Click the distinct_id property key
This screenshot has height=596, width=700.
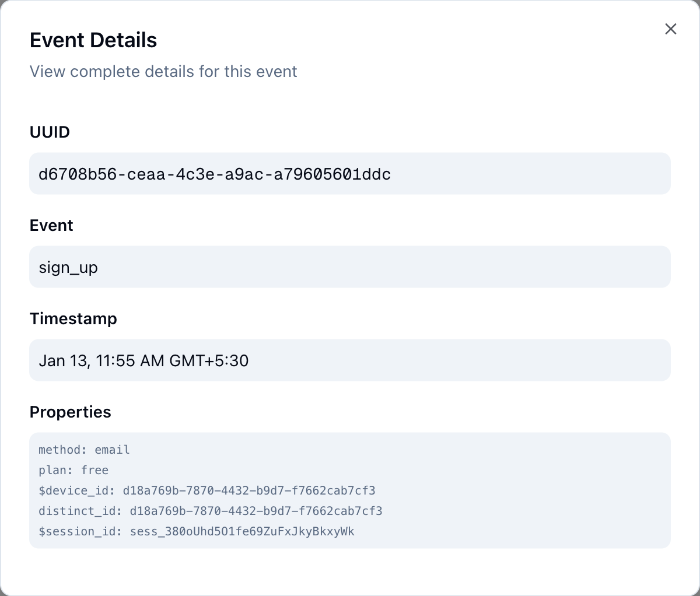[x=79, y=511]
